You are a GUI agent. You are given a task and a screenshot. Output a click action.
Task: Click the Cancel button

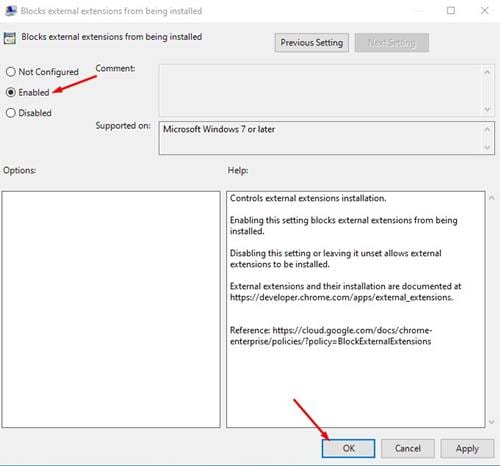(408, 448)
